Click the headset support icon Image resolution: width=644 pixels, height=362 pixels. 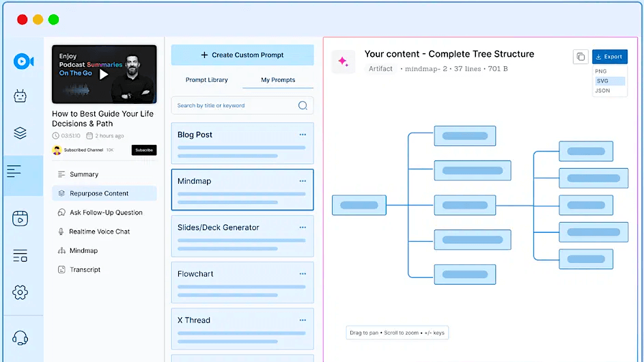click(x=20, y=337)
